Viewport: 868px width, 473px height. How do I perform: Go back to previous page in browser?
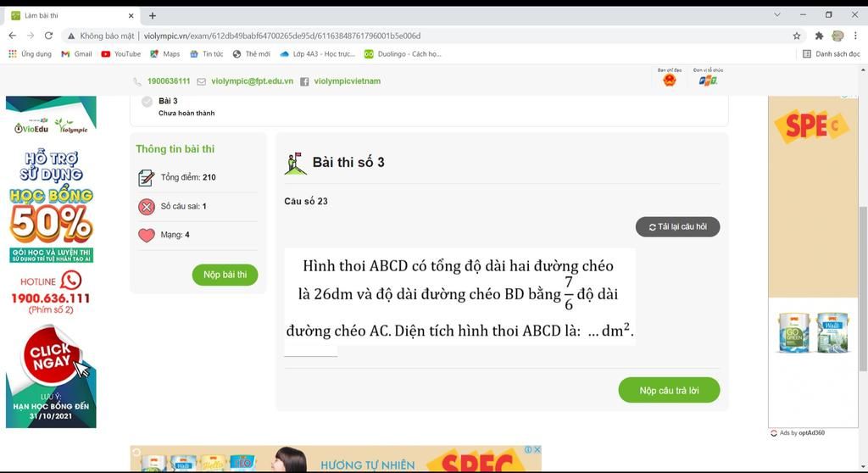click(x=12, y=36)
